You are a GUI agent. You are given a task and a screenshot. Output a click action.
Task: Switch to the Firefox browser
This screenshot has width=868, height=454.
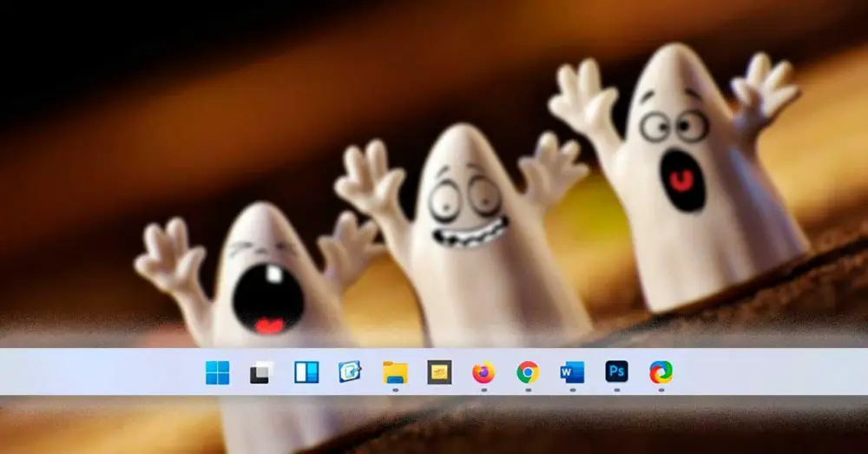click(483, 373)
